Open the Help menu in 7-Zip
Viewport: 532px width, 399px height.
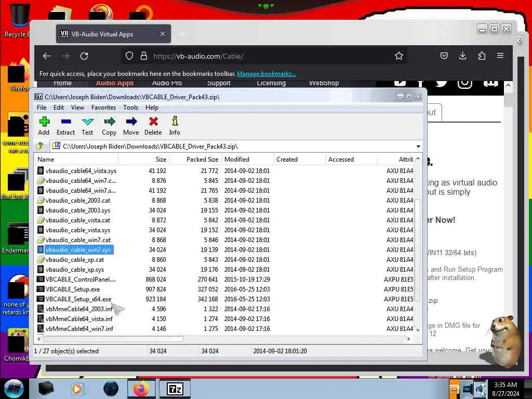tap(152, 108)
